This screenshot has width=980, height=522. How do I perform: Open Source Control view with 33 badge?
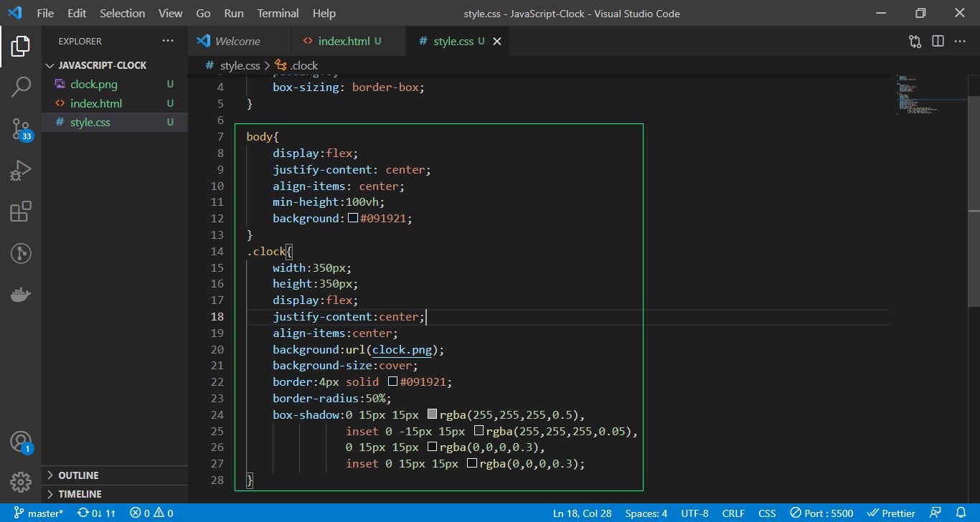[21, 129]
